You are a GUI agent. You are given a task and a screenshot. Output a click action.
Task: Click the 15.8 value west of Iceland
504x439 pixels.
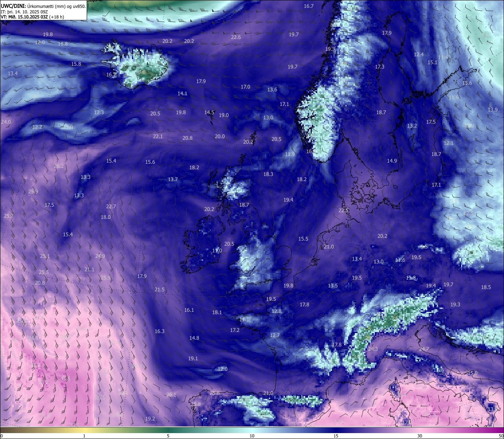point(76,64)
